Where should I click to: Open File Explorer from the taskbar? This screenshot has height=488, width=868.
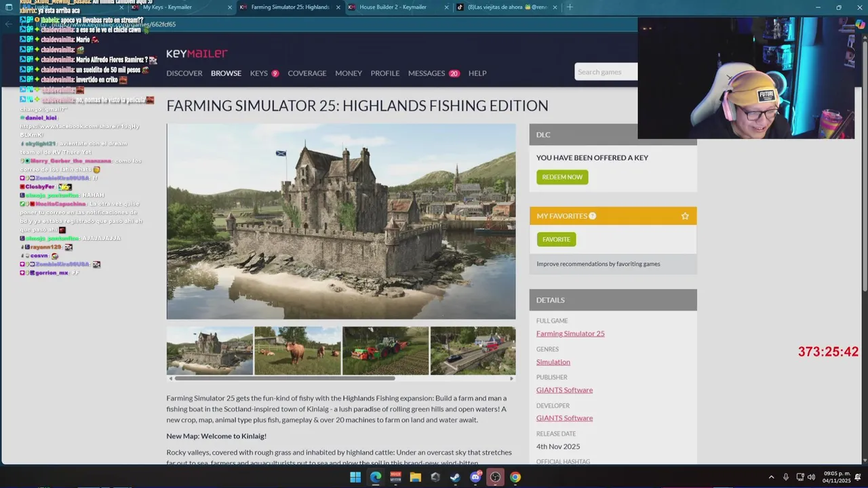(x=416, y=477)
